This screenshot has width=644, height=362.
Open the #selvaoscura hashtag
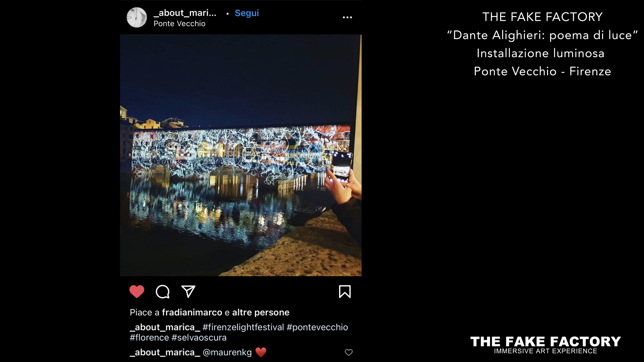pyautogui.click(x=199, y=338)
